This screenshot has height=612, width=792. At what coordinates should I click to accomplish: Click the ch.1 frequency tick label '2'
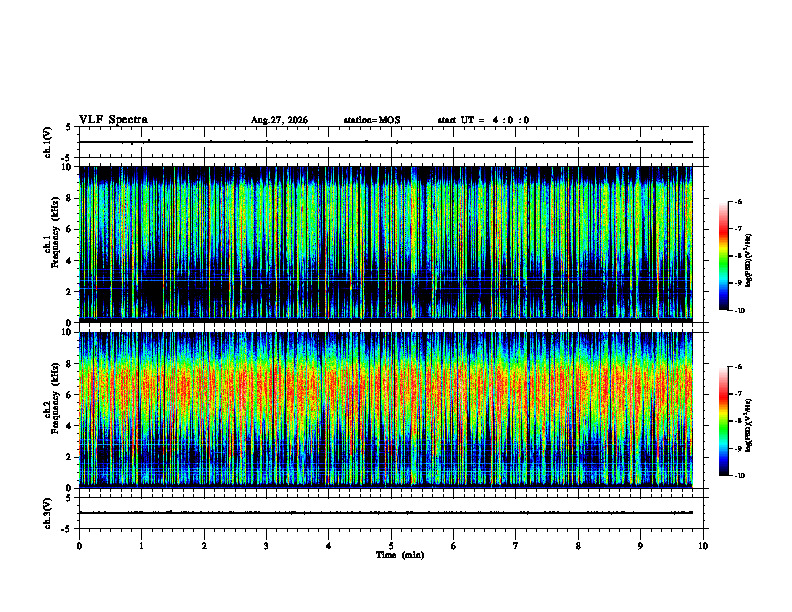click(x=70, y=292)
